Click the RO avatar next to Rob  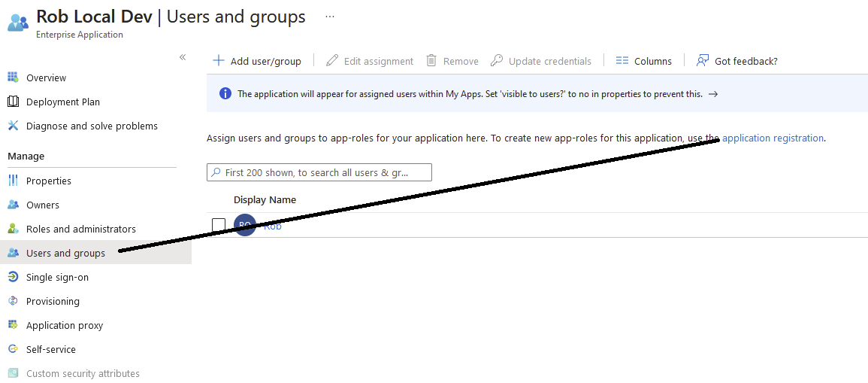click(x=245, y=224)
